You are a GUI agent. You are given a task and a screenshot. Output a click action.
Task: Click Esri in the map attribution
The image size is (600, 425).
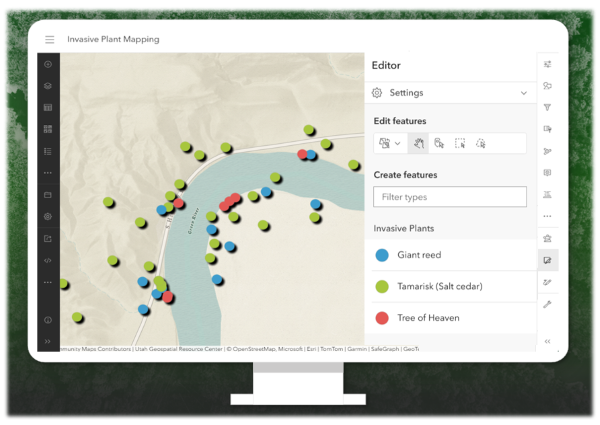[x=311, y=349]
